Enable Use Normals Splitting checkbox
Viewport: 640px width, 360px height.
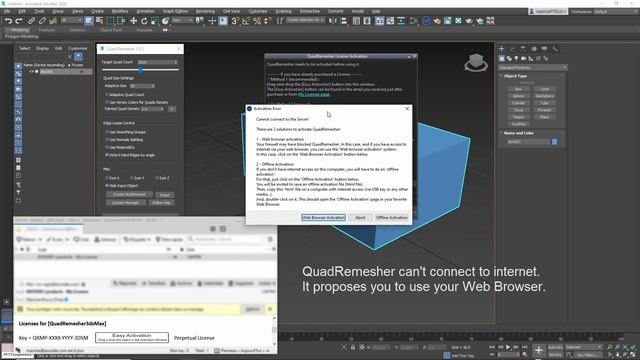click(107, 140)
